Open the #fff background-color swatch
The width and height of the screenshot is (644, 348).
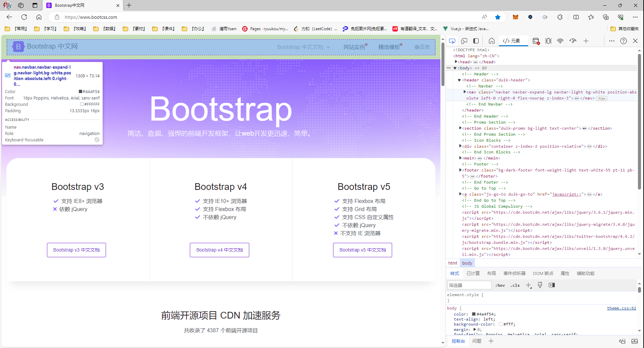pos(500,324)
